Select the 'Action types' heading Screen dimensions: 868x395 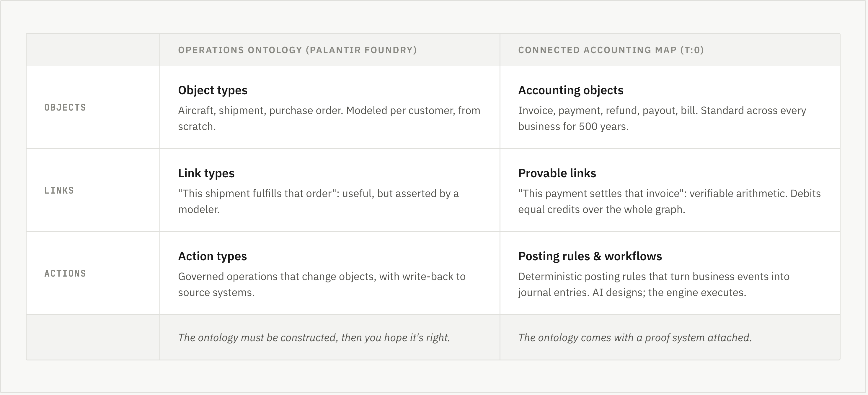coord(212,256)
